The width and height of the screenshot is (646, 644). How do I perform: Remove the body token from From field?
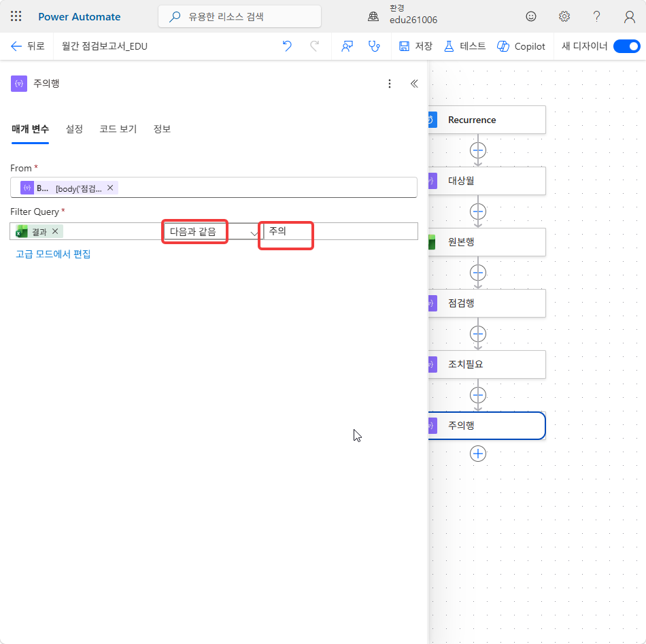tap(110, 188)
